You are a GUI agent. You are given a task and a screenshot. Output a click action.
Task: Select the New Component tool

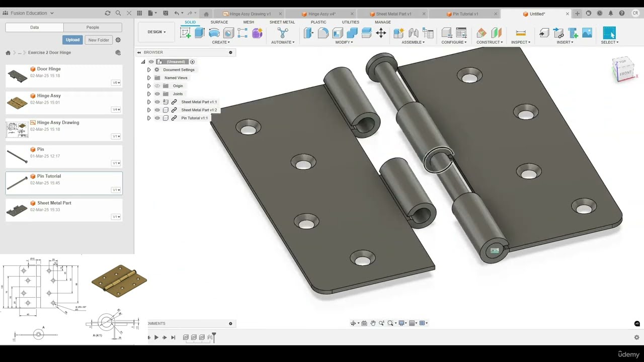point(399,33)
